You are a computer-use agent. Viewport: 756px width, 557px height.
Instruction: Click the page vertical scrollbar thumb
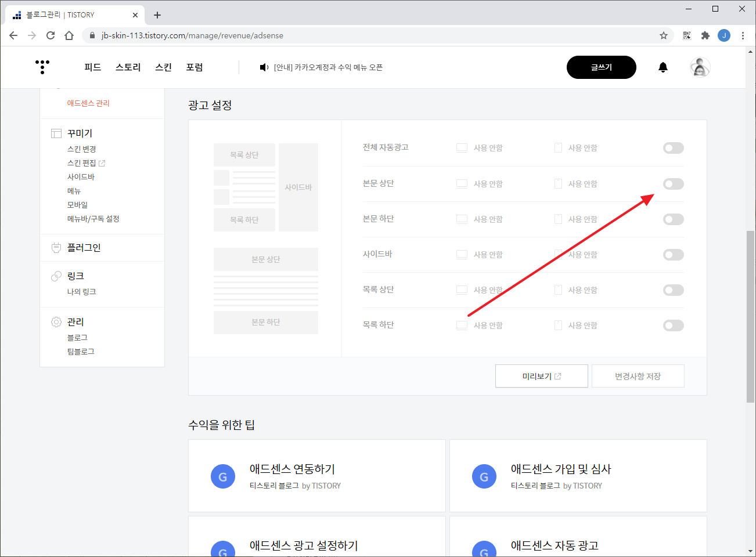751,316
